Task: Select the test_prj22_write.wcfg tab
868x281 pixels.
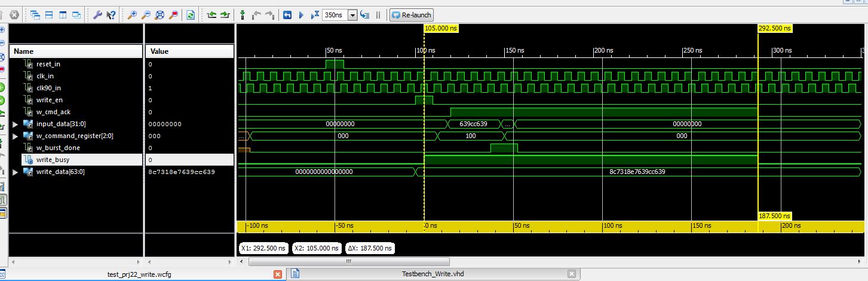Action: pyautogui.click(x=139, y=274)
